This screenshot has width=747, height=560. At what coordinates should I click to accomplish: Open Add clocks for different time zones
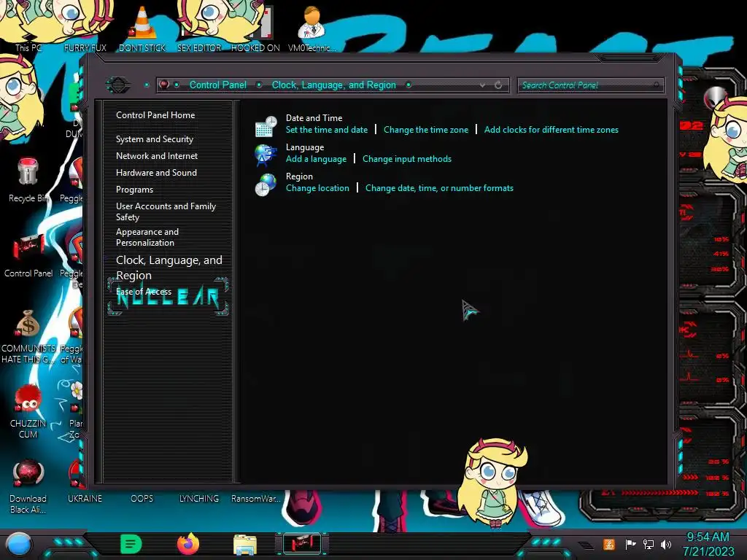click(551, 130)
